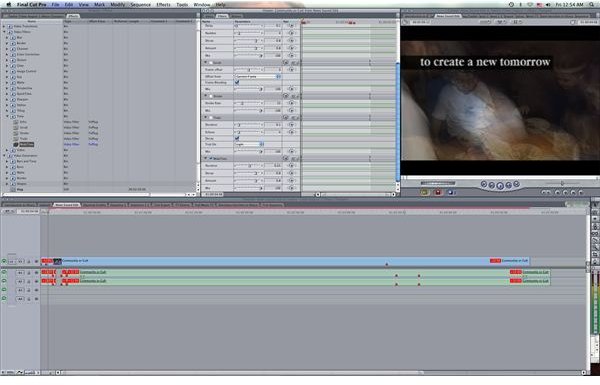Screen dimensions: 600x385
Task: Open the Sequence menu
Action: pyautogui.click(x=141, y=5)
